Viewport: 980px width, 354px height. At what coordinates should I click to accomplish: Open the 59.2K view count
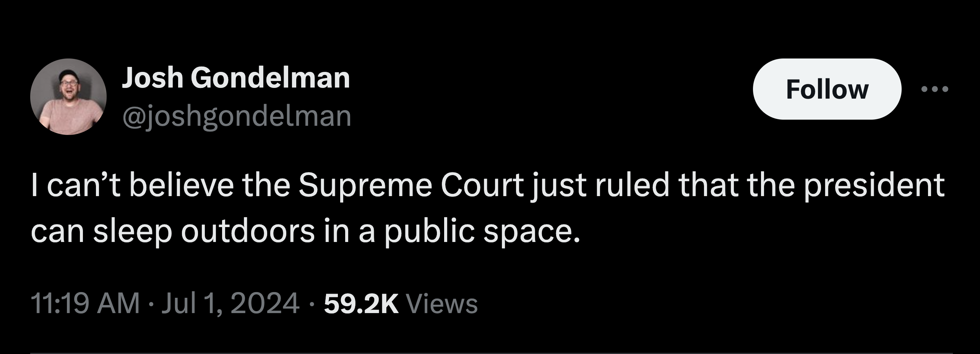pos(361,304)
